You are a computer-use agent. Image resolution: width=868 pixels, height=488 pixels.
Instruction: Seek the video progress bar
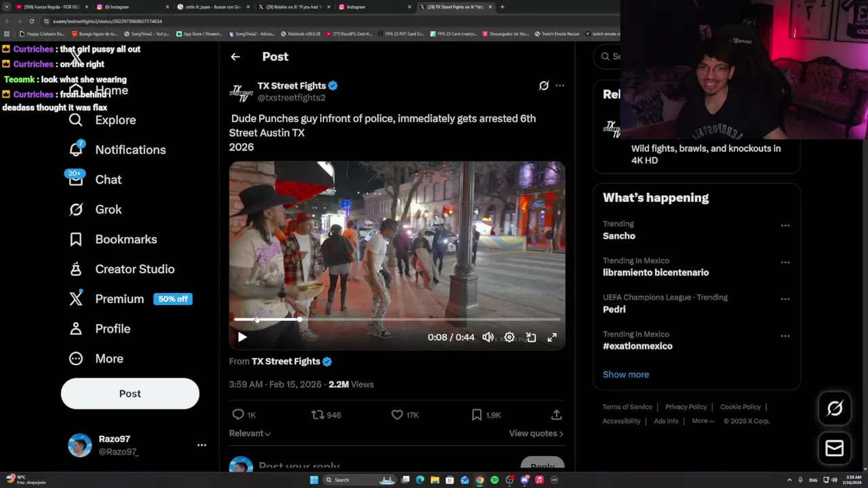click(x=397, y=319)
